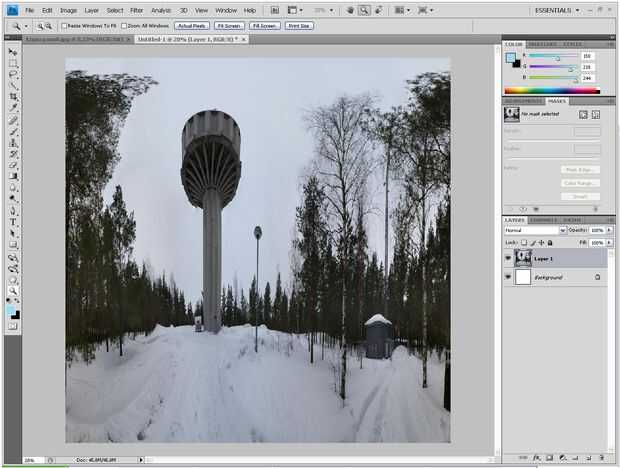Switch to the Untitled-1 document tab
620x468 pixels.
coord(192,39)
